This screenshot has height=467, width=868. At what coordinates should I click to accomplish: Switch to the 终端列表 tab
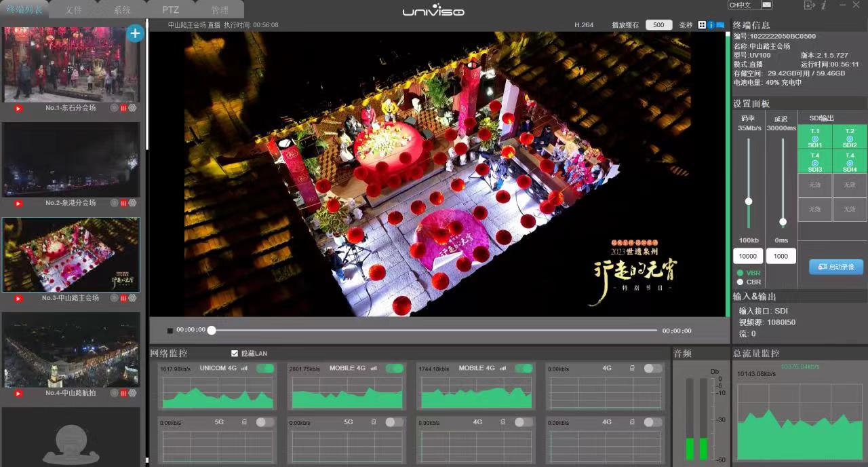(x=24, y=10)
